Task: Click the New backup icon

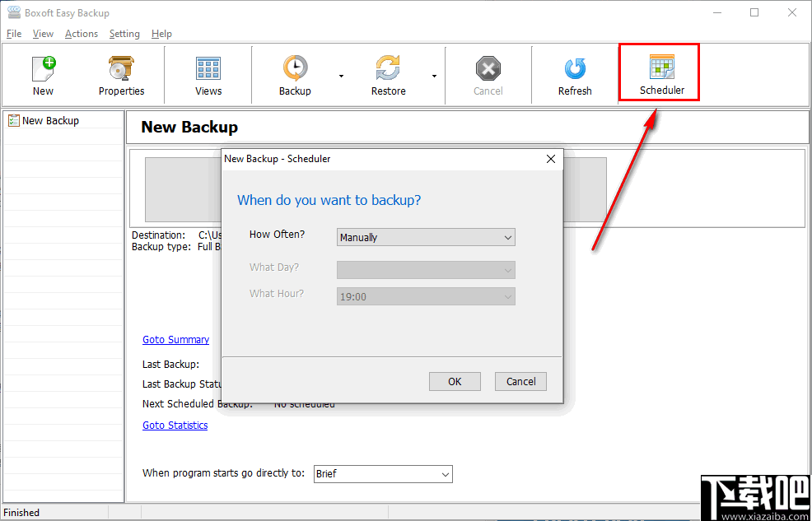Action: click(x=43, y=74)
